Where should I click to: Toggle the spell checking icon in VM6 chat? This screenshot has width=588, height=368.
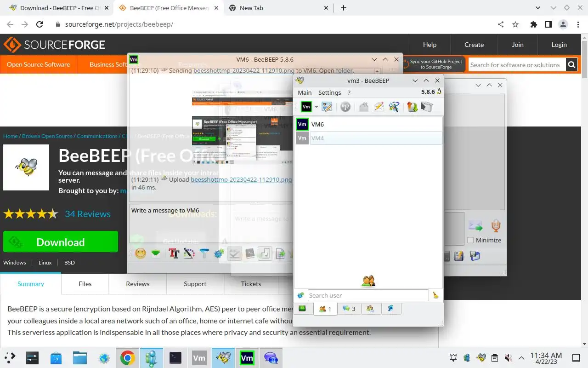(235, 253)
